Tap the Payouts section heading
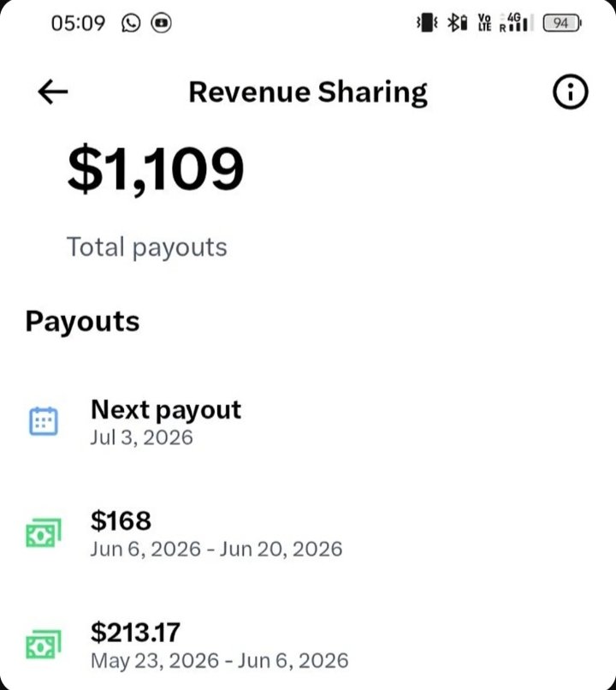 tap(83, 321)
